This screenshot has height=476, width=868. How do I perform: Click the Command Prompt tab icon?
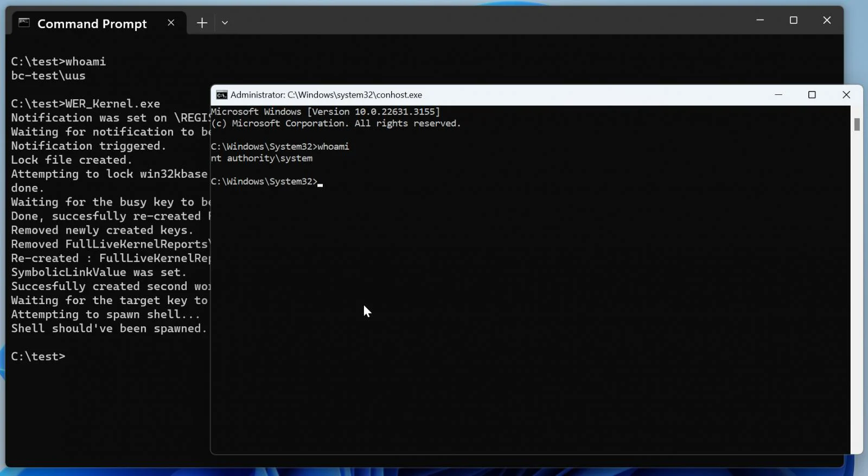24,23
